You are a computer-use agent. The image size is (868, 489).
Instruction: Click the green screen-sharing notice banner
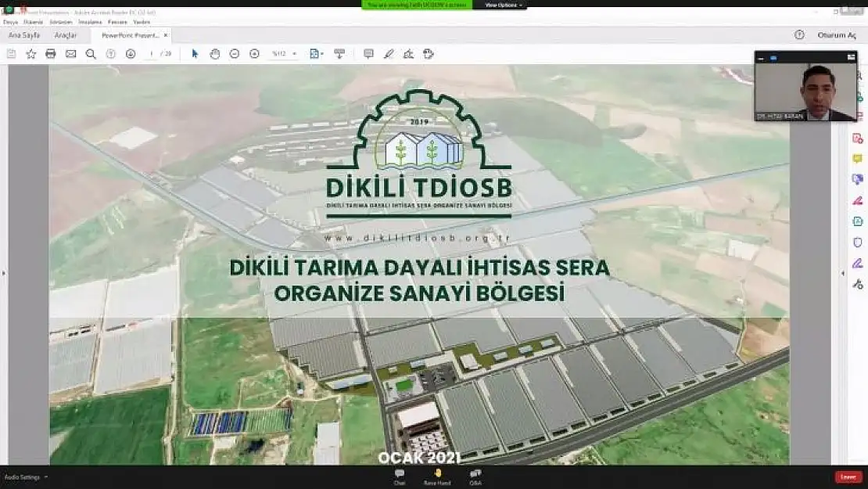click(417, 5)
